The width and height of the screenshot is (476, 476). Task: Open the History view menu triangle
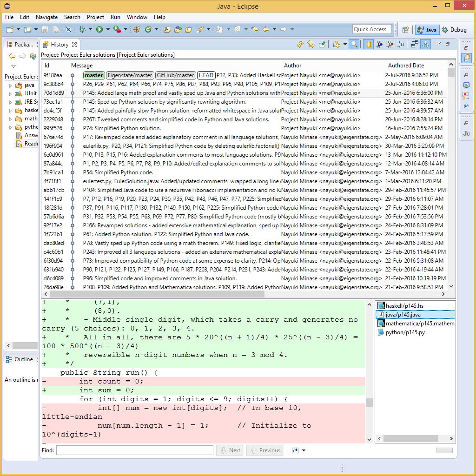click(439, 43)
